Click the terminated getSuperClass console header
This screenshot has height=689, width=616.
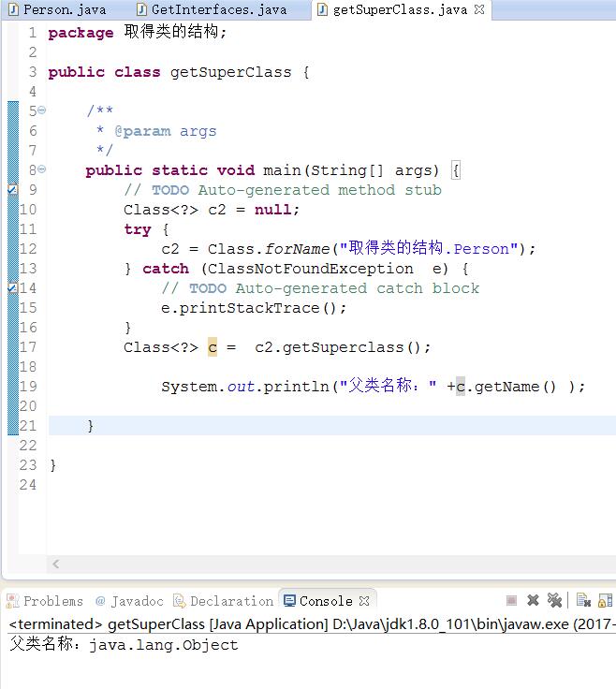[312, 624]
